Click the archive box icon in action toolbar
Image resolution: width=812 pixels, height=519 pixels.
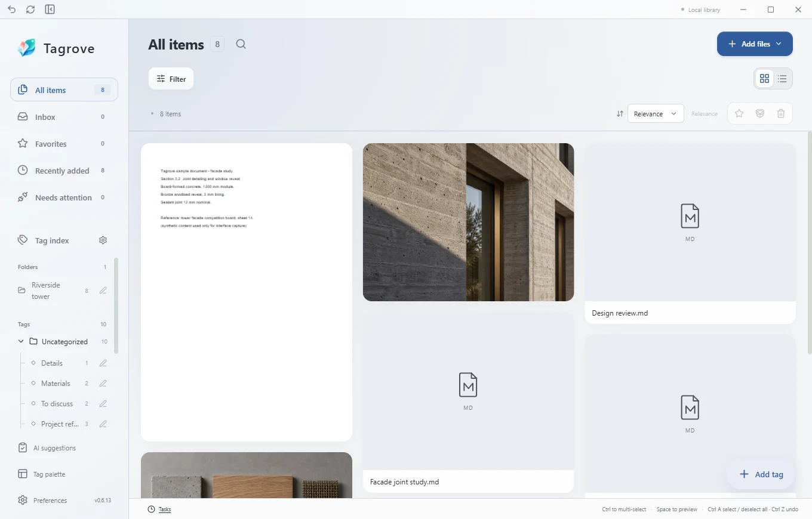pos(760,113)
